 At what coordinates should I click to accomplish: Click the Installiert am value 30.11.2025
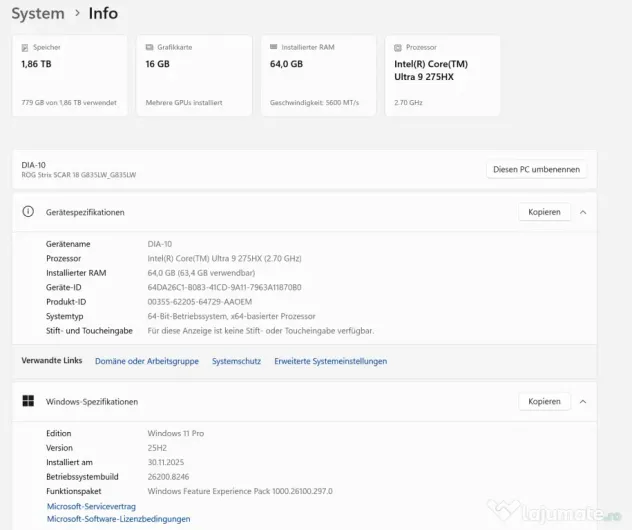click(x=166, y=462)
